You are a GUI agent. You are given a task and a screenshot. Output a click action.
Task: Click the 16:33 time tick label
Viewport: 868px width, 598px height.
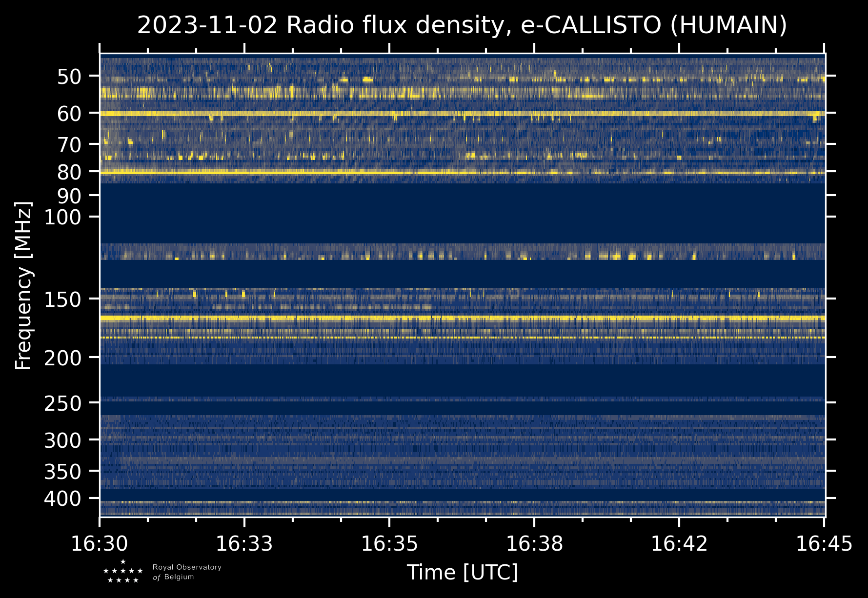(244, 544)
